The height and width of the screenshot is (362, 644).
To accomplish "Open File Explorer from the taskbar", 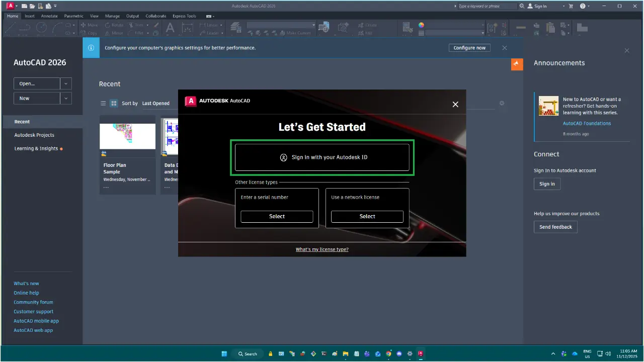I will coord(346,354).
